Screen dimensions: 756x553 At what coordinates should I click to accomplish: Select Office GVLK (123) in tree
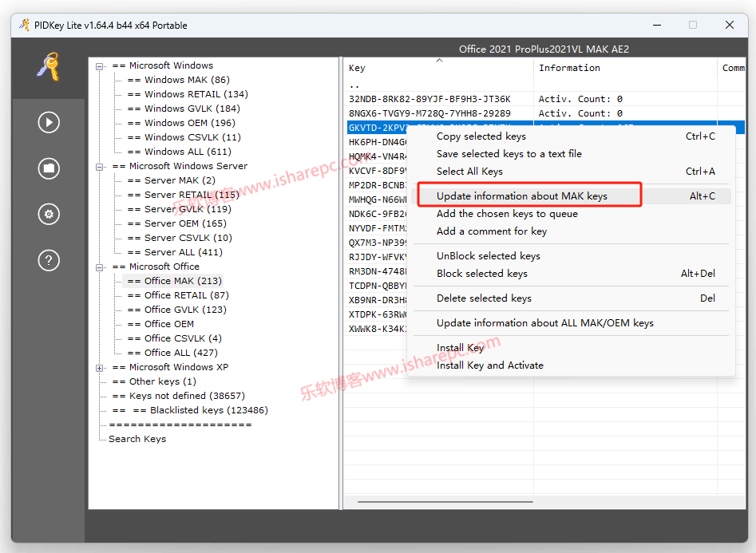point(177,310)
